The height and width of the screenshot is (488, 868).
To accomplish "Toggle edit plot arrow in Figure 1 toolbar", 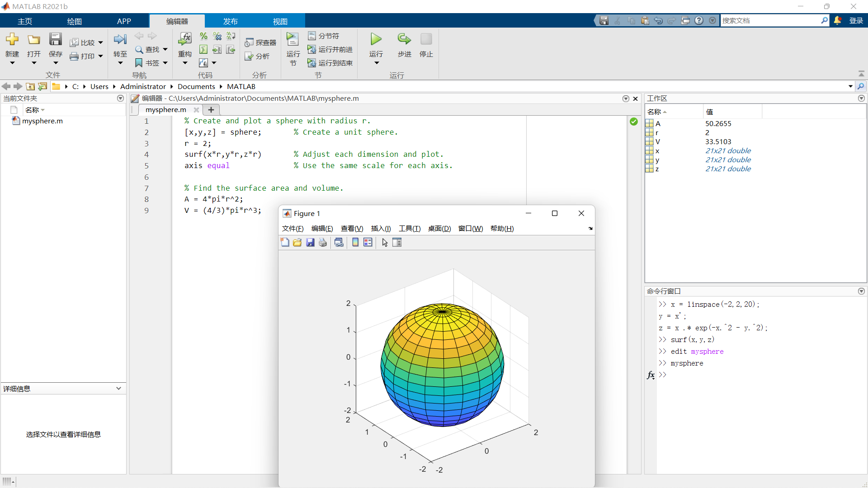I will click(x=385, y=243).
